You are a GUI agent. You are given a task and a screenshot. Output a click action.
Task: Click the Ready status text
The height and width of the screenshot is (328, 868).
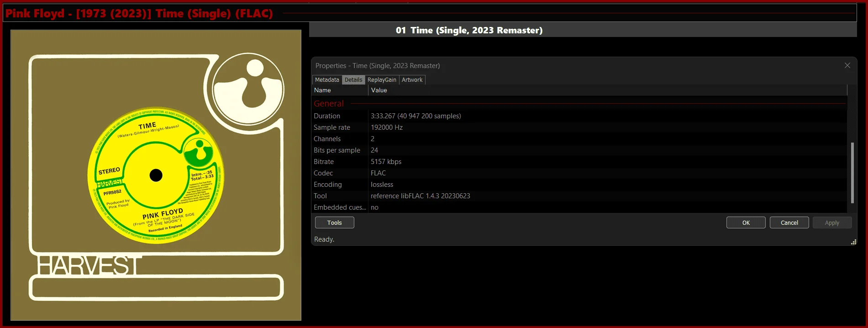coord(324,239)
